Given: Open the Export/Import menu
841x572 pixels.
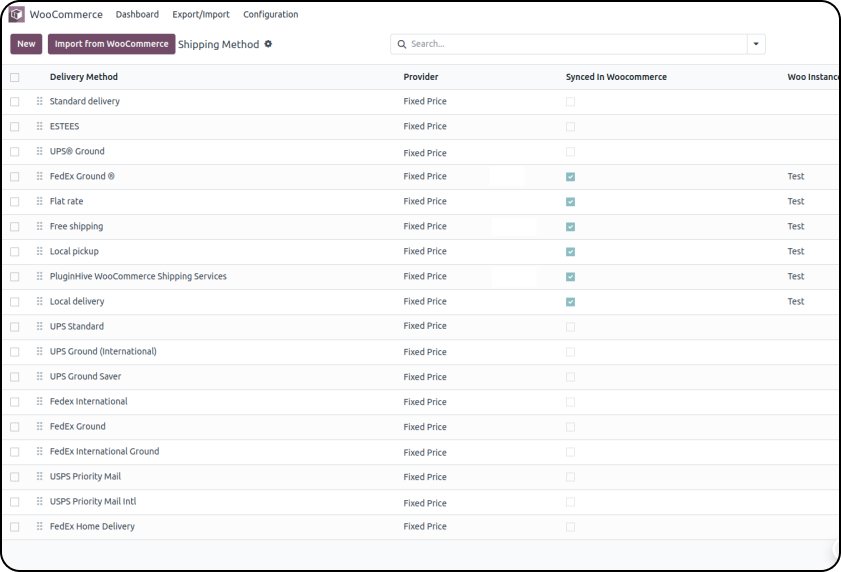Looking at the screenshot, I should click(x=201, y=14).
